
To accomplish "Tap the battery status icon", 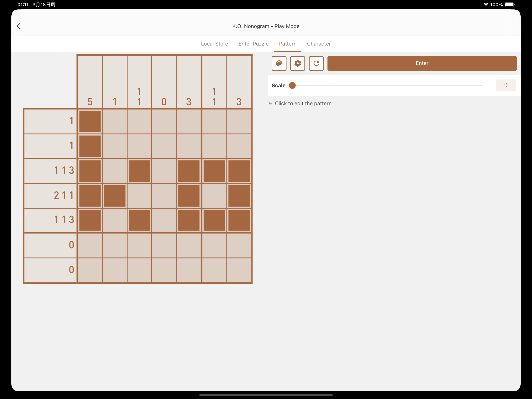I will pyautogui.click(x=509, y=5).
